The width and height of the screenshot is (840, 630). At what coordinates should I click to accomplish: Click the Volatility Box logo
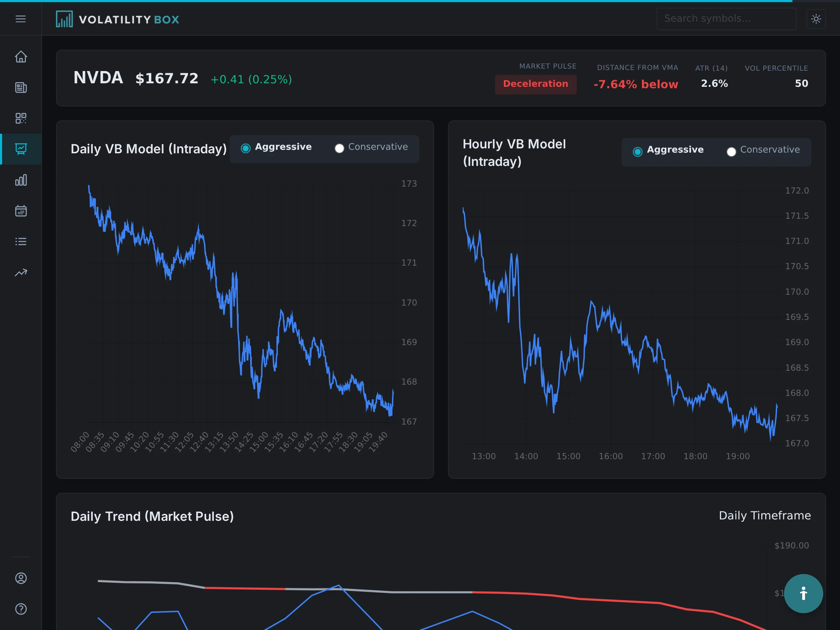point(117,19)
